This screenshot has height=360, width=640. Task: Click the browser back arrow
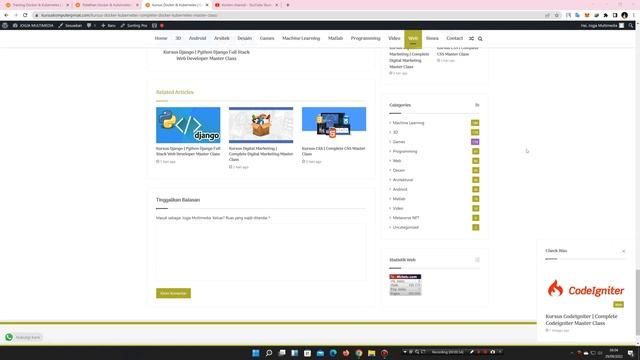(6, 15)
